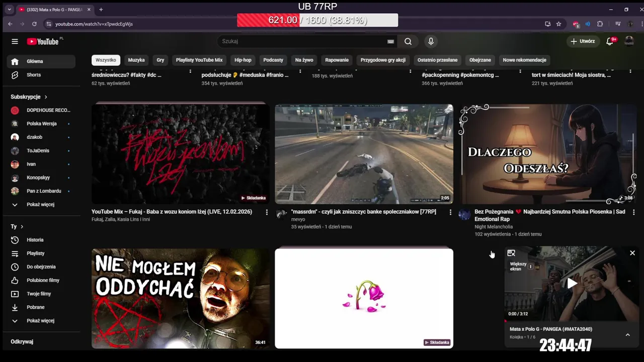
Task: Select the Podcasty filter chip
Action: [273, 60]
